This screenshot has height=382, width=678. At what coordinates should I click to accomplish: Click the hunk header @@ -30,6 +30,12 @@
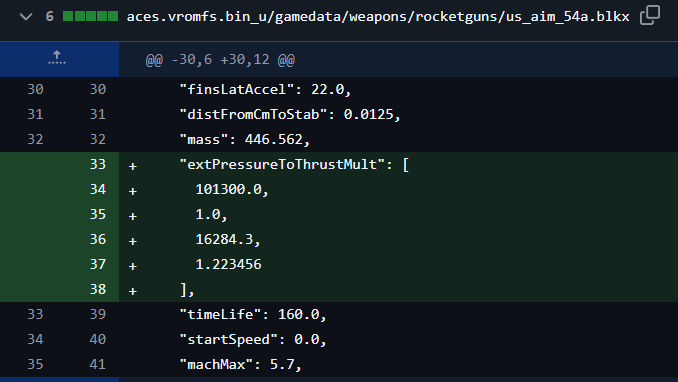[220, 60]
